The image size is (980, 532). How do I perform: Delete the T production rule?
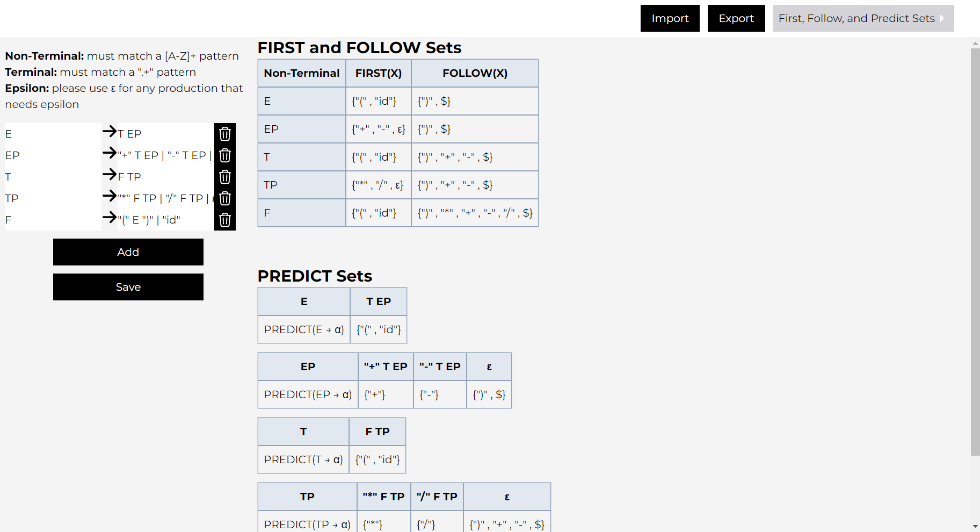click(225, 177)
